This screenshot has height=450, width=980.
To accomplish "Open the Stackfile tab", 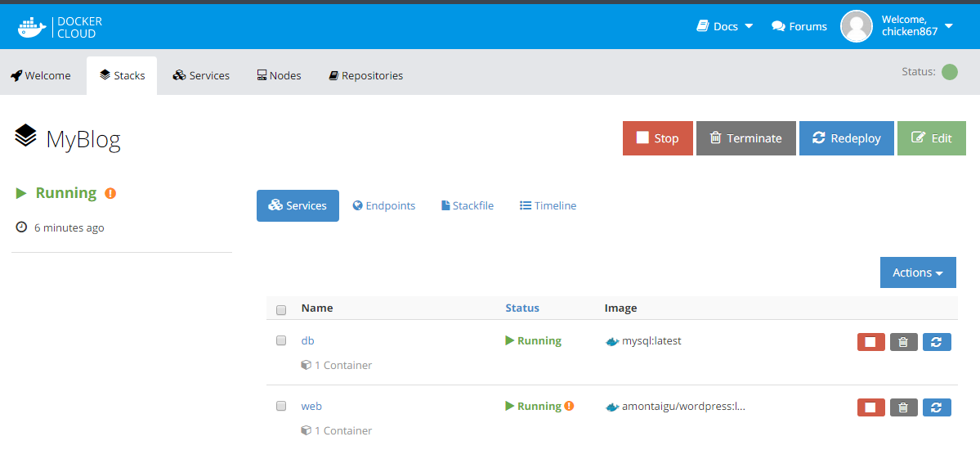I will pyautogui.click(x=468, y=205).
